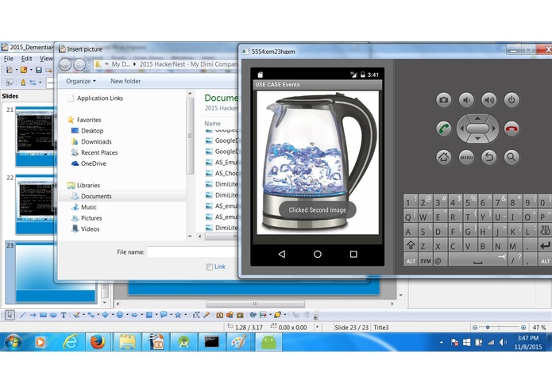Open Fontwork Gallery icon in drawing toolbar
This screenshot has width=552, height=392.
click(x=220, y=315)
